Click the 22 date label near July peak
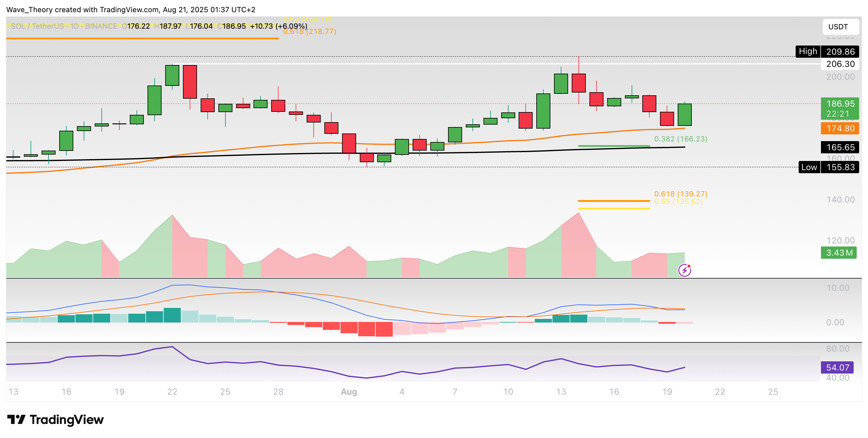The height and width of the screenshot is (438, 868). point(172,392)
